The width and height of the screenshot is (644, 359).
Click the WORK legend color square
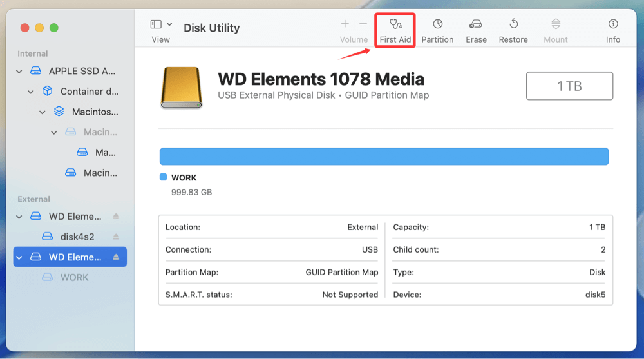[163, 177]
